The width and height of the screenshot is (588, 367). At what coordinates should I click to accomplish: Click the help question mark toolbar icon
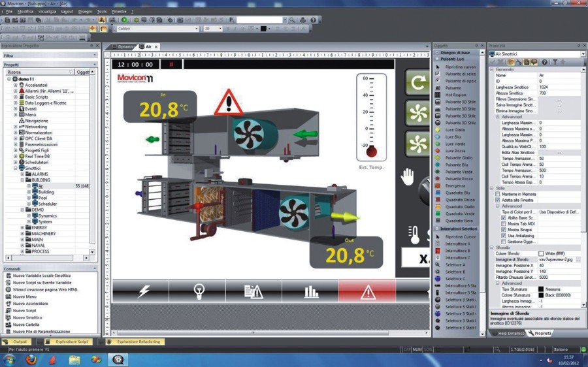313,20
